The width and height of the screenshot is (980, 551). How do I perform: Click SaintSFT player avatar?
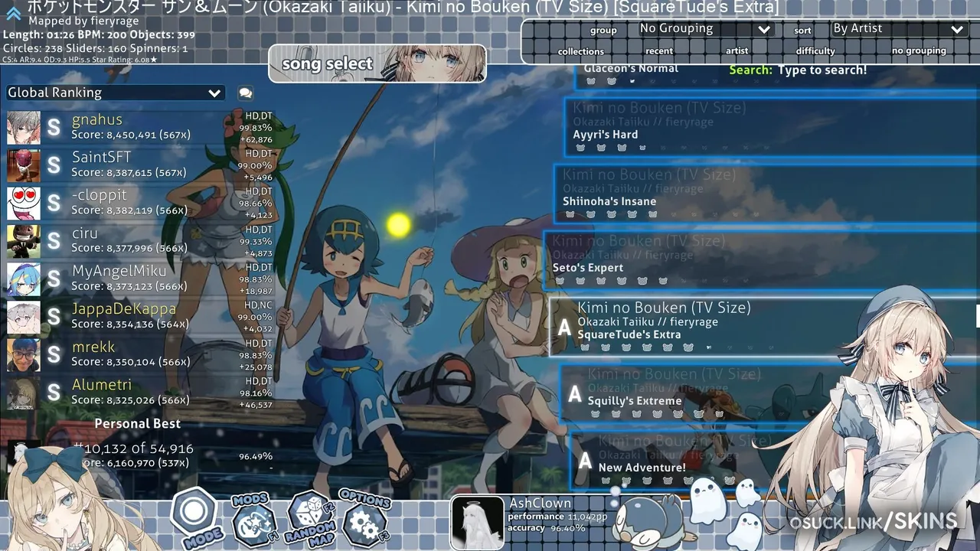[x=24, y=165]
